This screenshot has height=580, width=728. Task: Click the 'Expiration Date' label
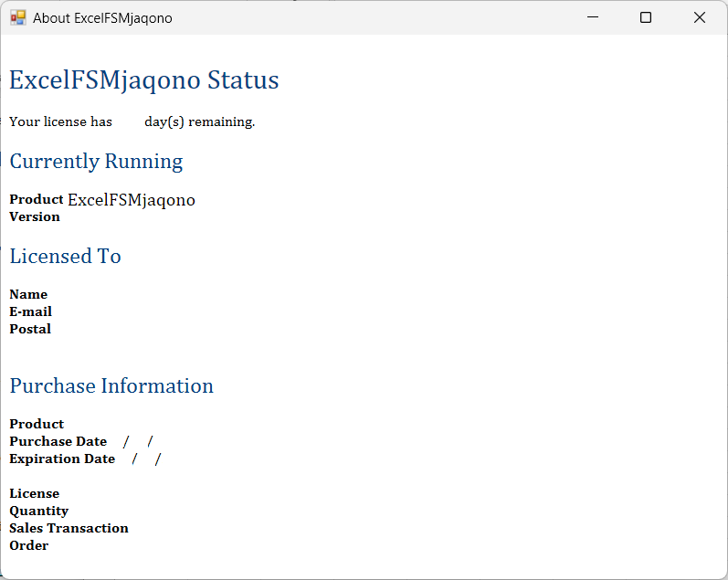(x=62, y=459)
